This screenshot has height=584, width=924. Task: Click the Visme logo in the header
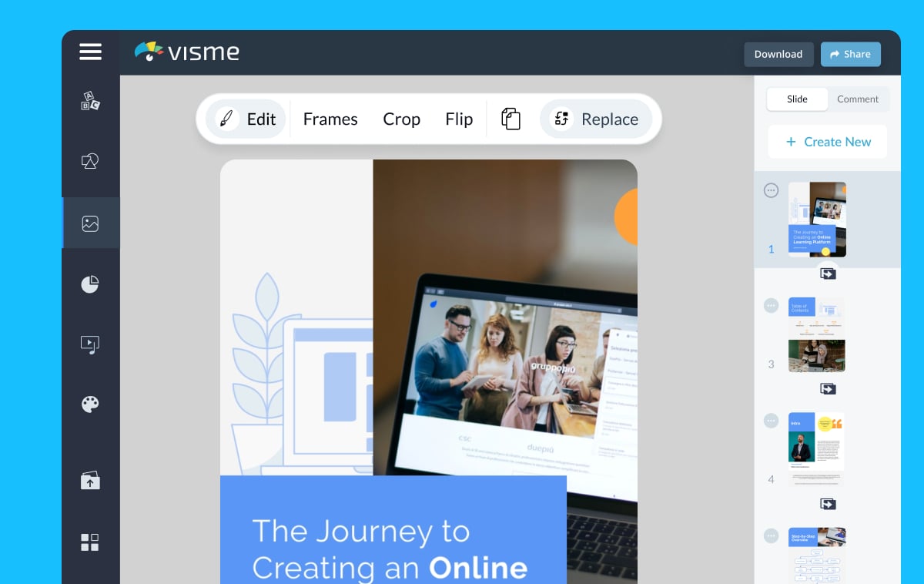point(187,52)
